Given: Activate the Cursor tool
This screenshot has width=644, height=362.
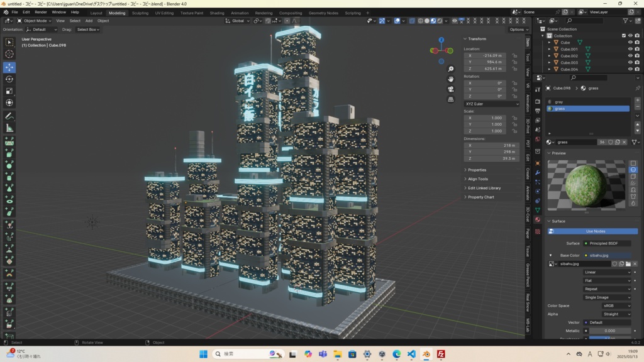Looking at the screenshot, I should tap(9, 54).
